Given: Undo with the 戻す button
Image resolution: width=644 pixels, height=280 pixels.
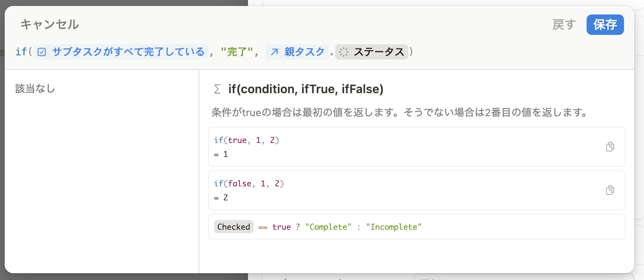Looking at the screenshot, I should coord(564,25).
